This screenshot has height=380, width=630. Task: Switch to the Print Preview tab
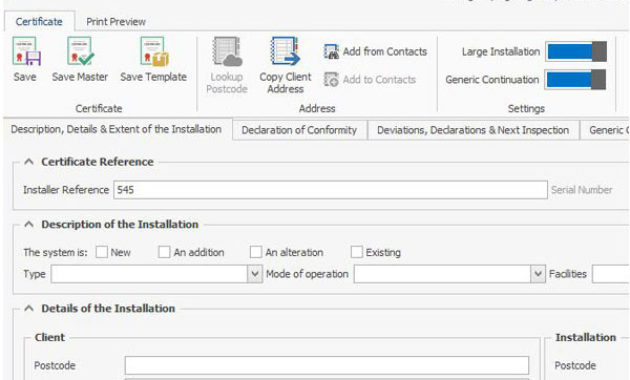(116, 22)
